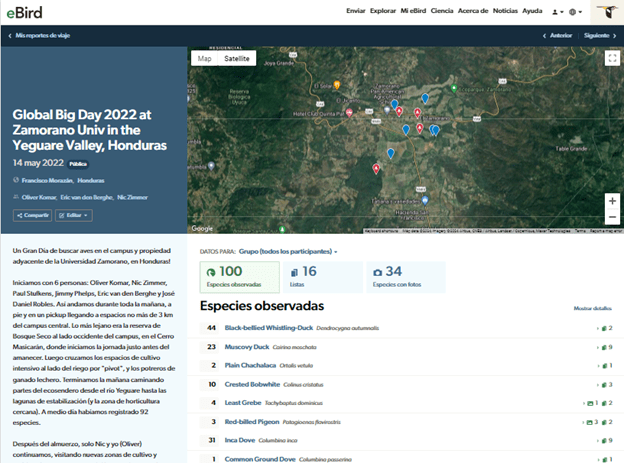Go to the Anterior trip report

pos(558,35)
